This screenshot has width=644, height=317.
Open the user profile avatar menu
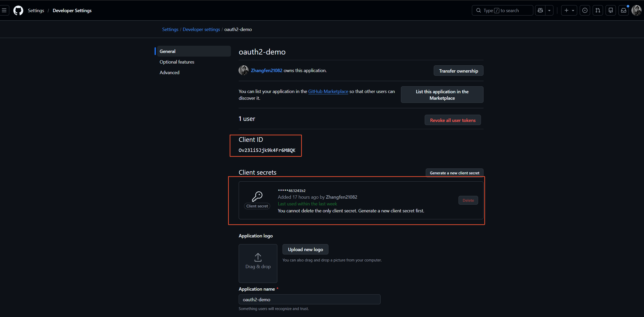[637, 10]
